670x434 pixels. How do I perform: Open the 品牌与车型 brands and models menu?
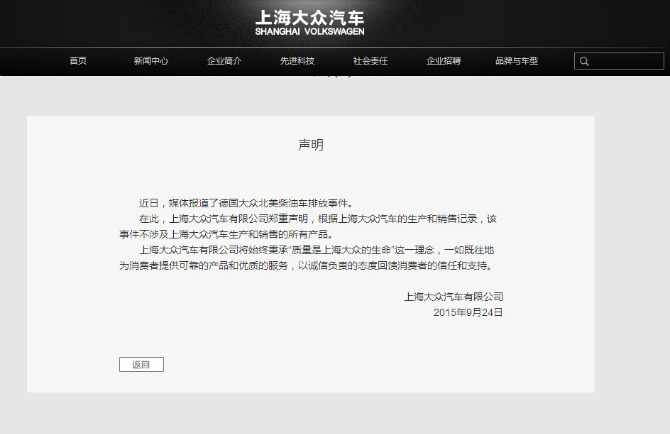517,61
